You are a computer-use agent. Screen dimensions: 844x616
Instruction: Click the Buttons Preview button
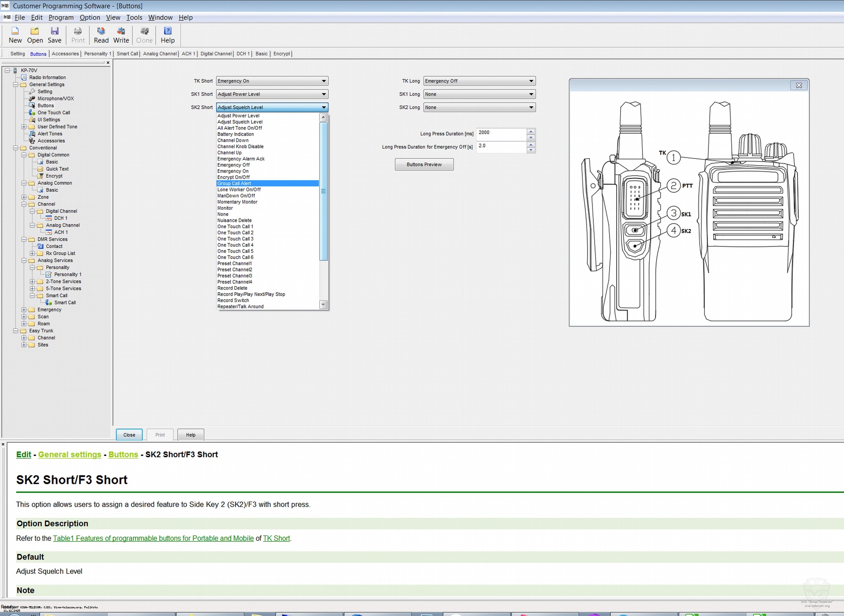(424, 164)
